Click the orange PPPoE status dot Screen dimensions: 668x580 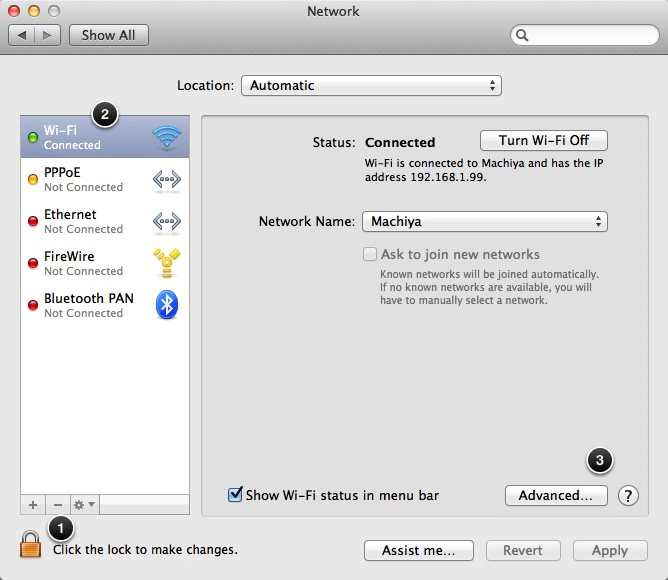33,179
